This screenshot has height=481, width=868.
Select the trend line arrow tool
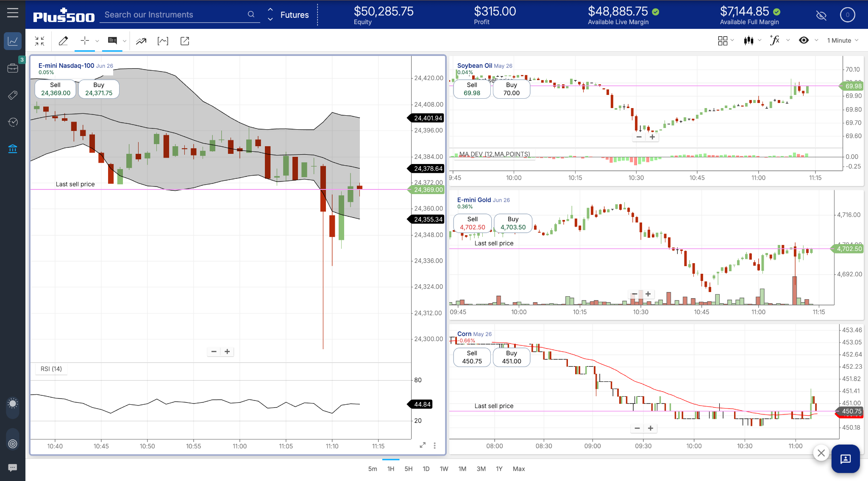click(141, 41)
